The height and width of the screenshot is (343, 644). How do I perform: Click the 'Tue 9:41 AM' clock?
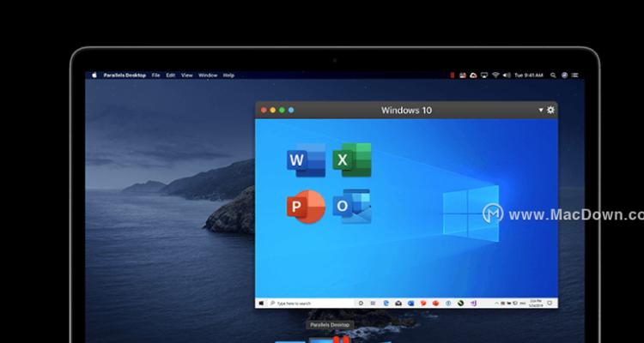[x=529, y=75]
